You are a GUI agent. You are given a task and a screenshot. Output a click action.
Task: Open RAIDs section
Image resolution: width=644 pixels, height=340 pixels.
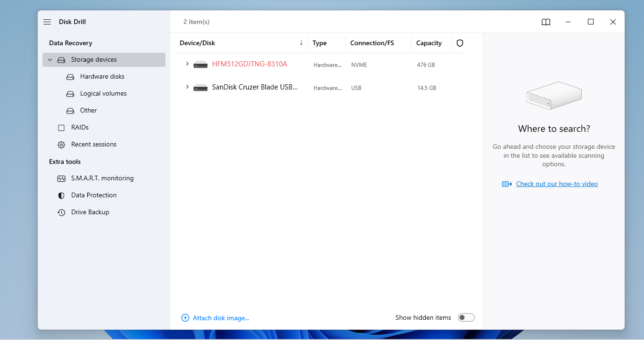click(x=80, y=127)
